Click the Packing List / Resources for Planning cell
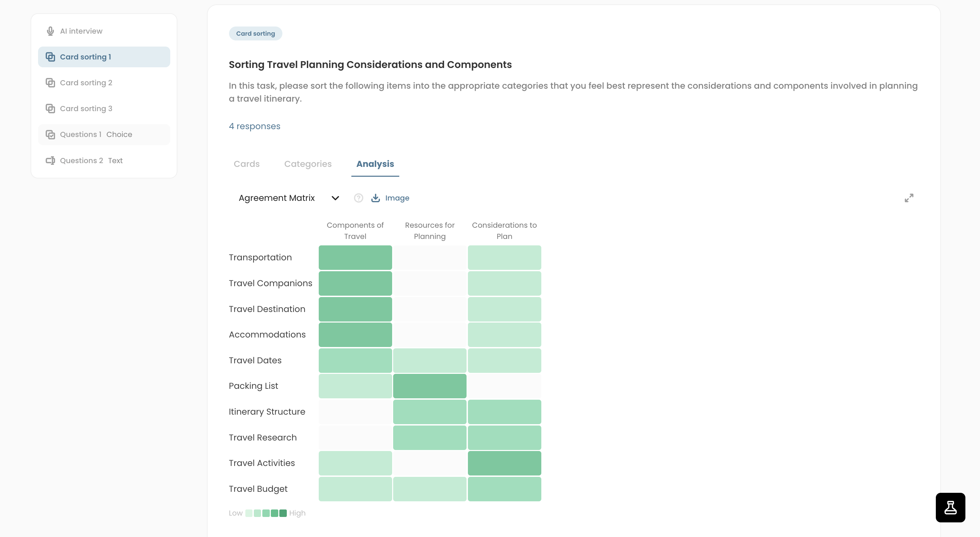The image size is (980, 537). coord(430,386)
